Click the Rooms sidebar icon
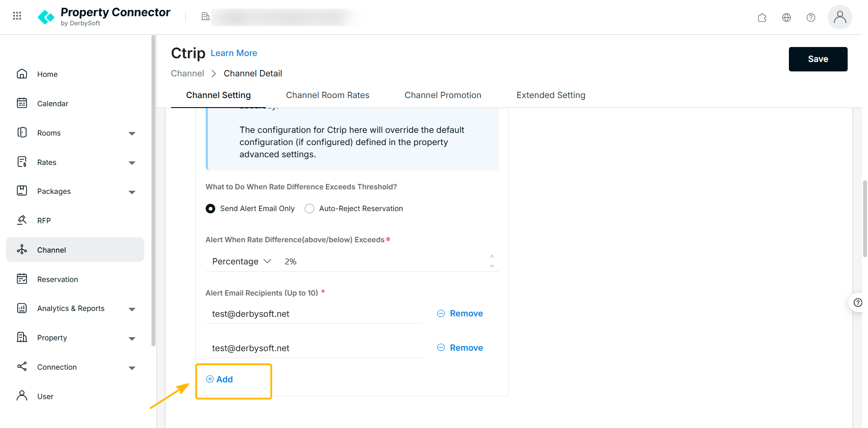 [x=22, y=132]
